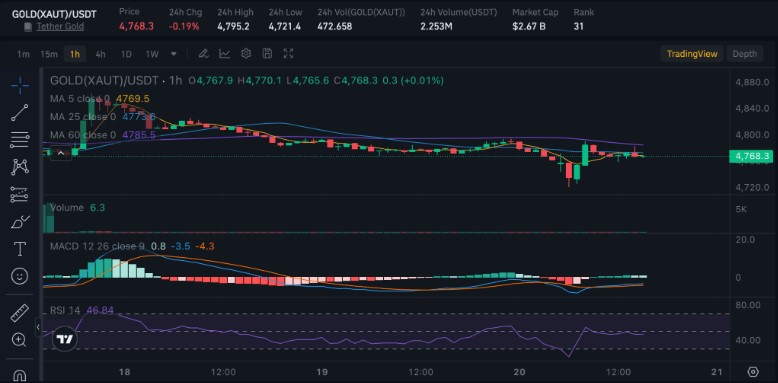
Task: Open the indicators chart icon
Action: click(x=225, y=54)
